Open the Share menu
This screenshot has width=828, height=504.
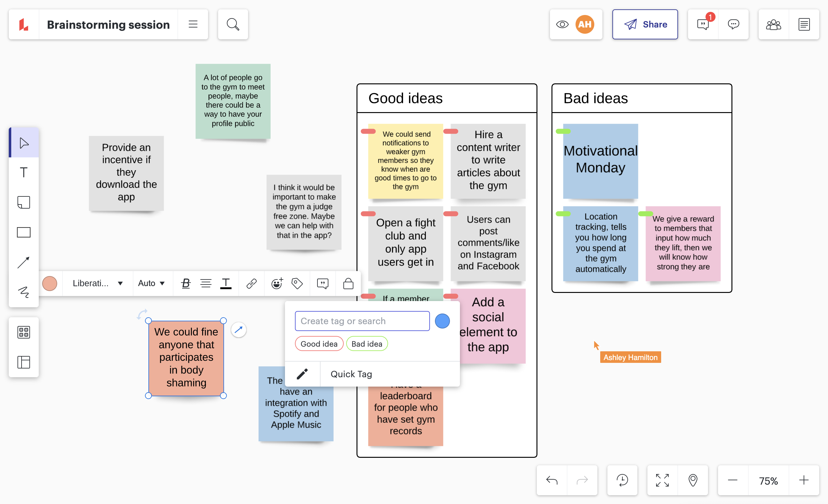(645, 24)
